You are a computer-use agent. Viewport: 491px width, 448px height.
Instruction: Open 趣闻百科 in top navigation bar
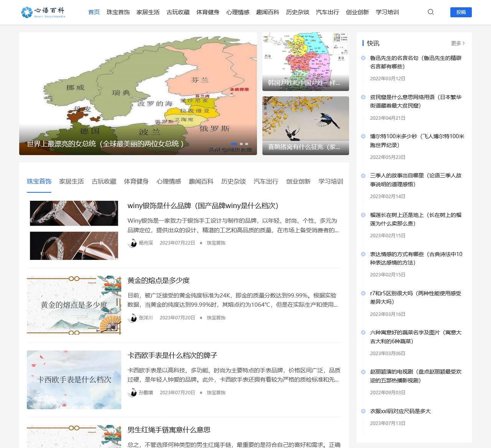pos(268,12)
